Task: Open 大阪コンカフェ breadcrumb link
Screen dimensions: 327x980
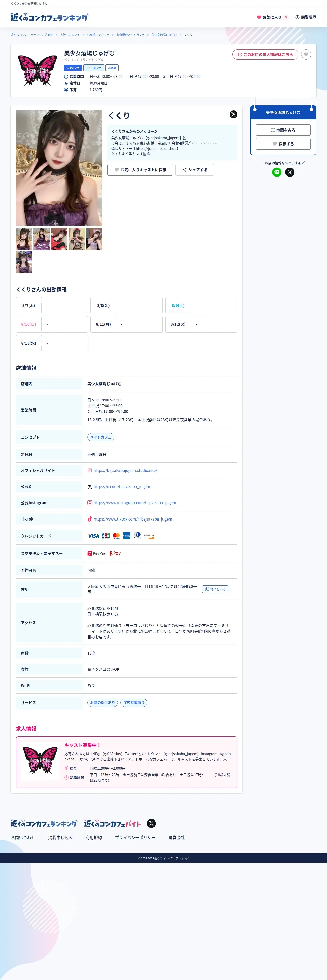Action: click(x=70, y=35)
